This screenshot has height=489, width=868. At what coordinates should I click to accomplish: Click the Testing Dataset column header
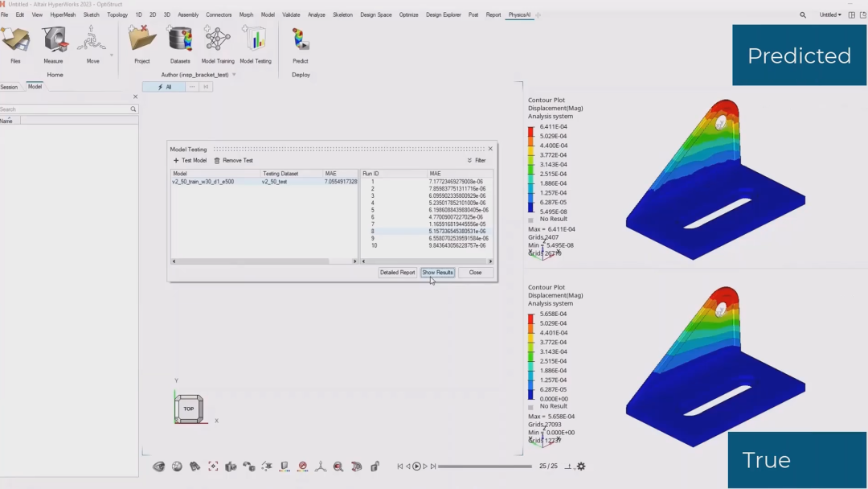(291, 174)
